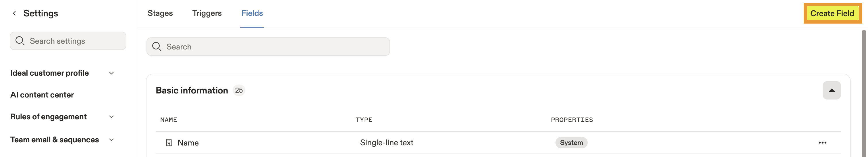Open the three-dot menu for Name row
868x157 pixels.
coord(822,143)
